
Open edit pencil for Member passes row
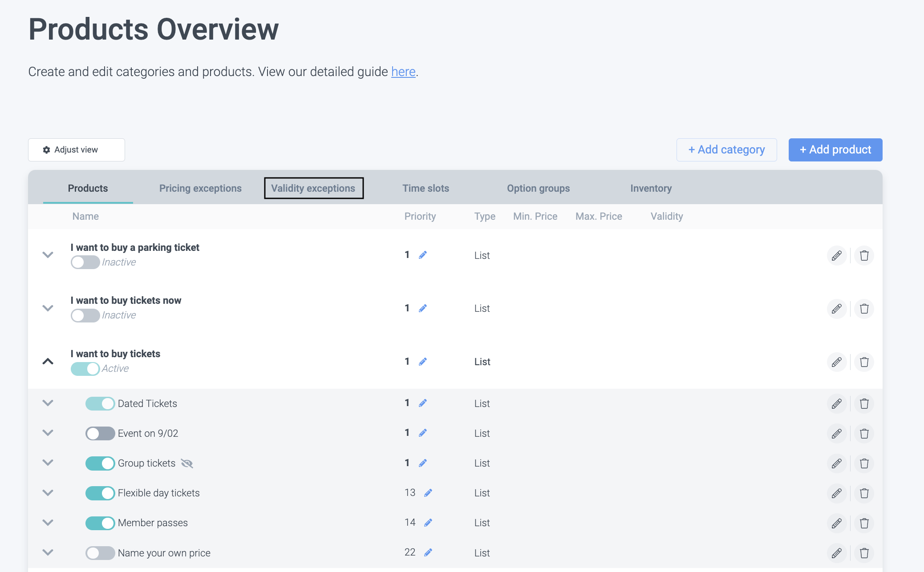point(836,523)
